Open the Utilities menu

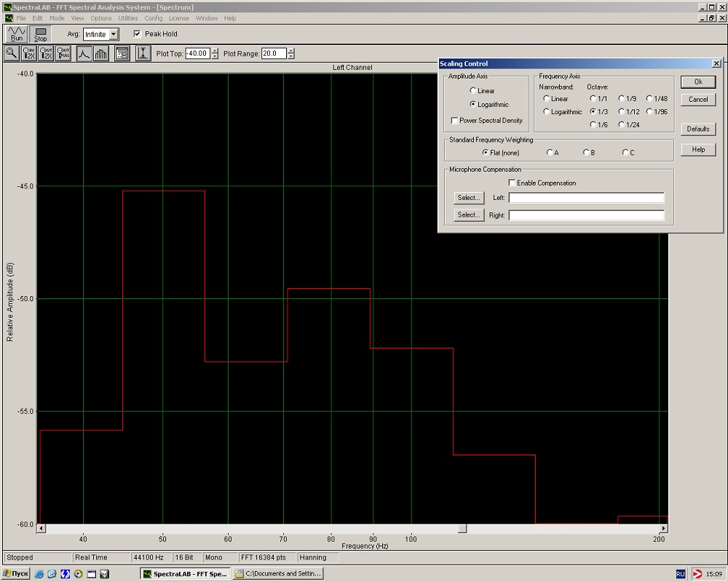click(127, 18)
